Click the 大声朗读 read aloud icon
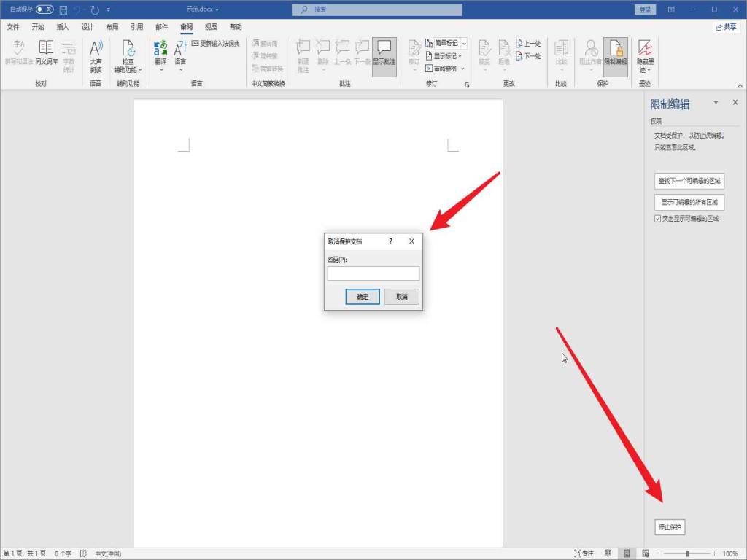This screenshot has height=560, width=747. click(96, 55)
